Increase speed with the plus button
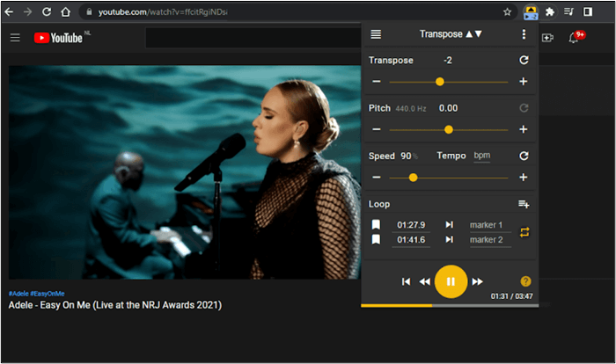Image resolution: width=616 pixels, height=364 pixels. [524, 178]
